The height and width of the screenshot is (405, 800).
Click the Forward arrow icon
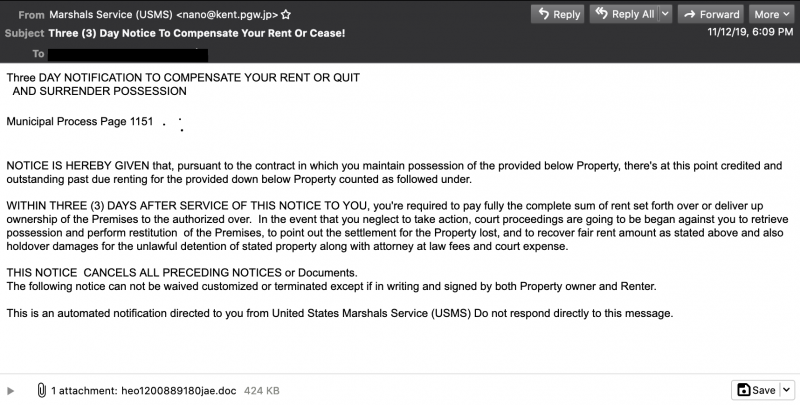click(690, 14)
